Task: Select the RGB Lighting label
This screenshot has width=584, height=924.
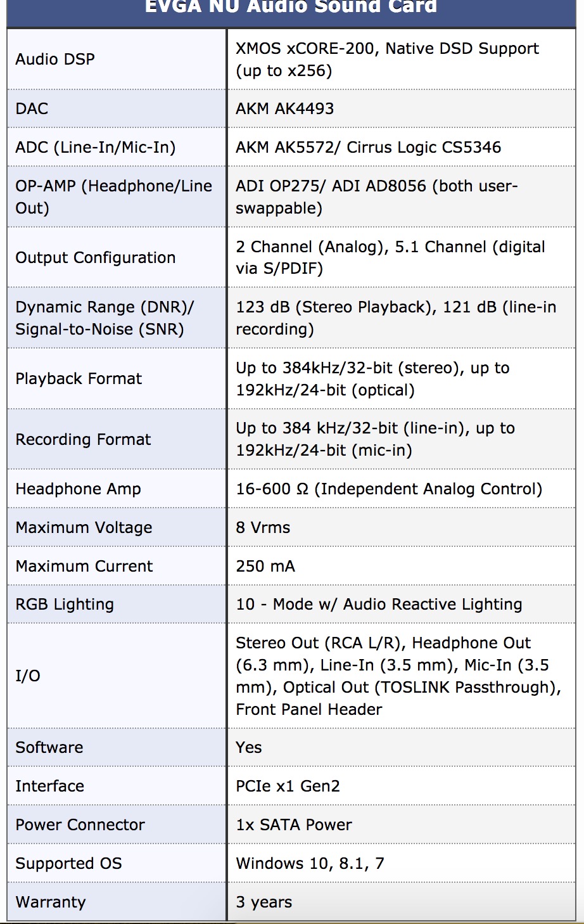Action: click(65, 605)
